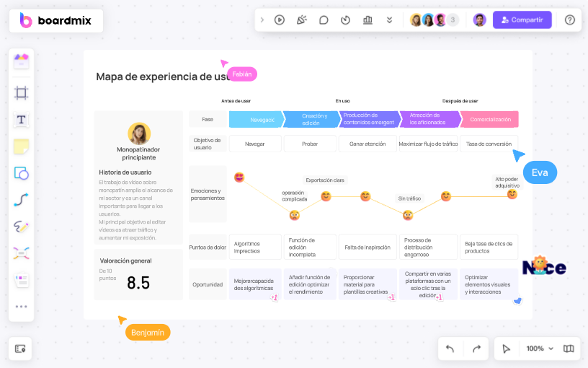The height and width of the screenshot is (368, 588).
Task: Click Proceso de distribución engorroso card
Action: tap(428, 247)
